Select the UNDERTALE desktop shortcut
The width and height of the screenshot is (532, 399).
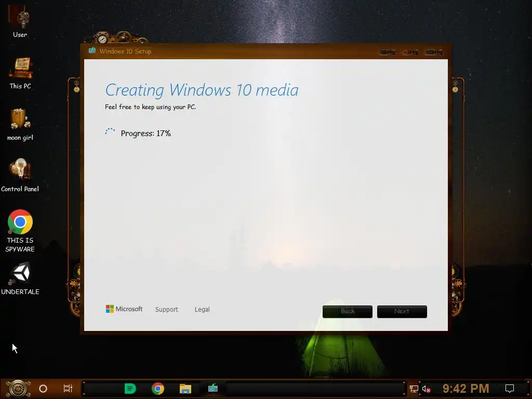tap(20, 278)
